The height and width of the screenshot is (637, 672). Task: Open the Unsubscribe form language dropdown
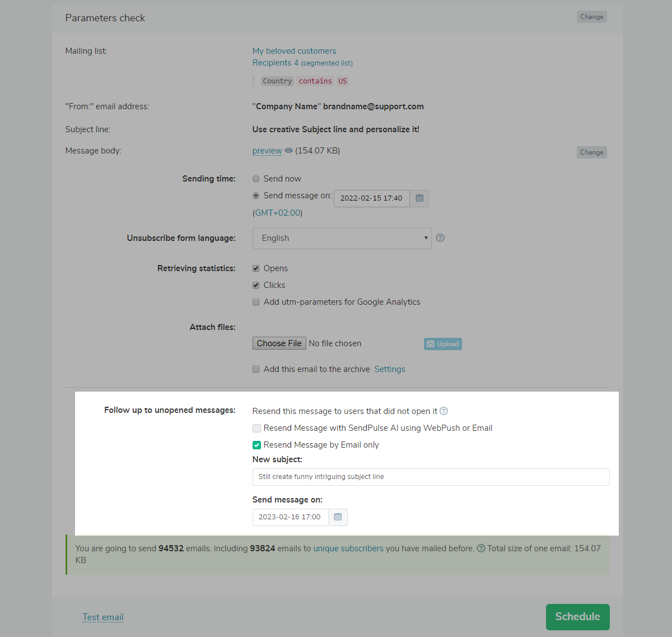point(342,238)
